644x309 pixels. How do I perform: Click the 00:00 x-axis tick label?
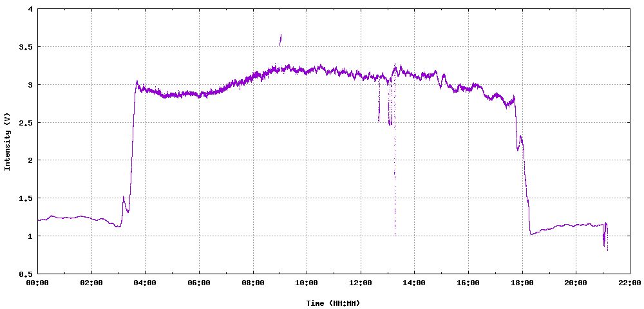(x=37, y=283)
